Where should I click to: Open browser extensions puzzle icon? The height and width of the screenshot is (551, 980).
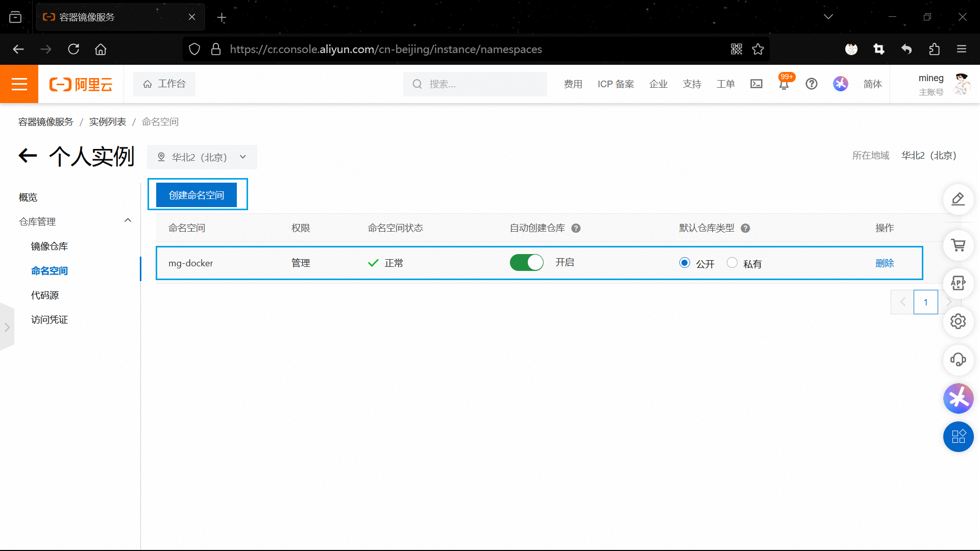pyautogui.click(x=934, y=49)
